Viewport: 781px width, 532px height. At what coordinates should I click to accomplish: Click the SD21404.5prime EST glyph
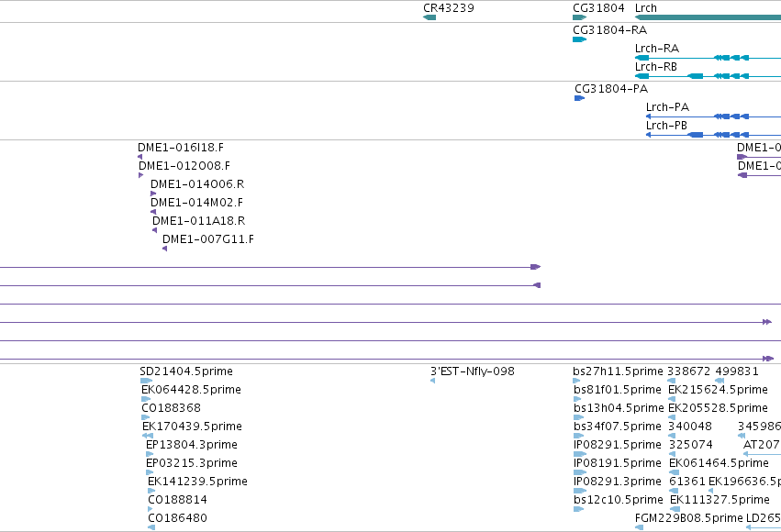[146, 381]
